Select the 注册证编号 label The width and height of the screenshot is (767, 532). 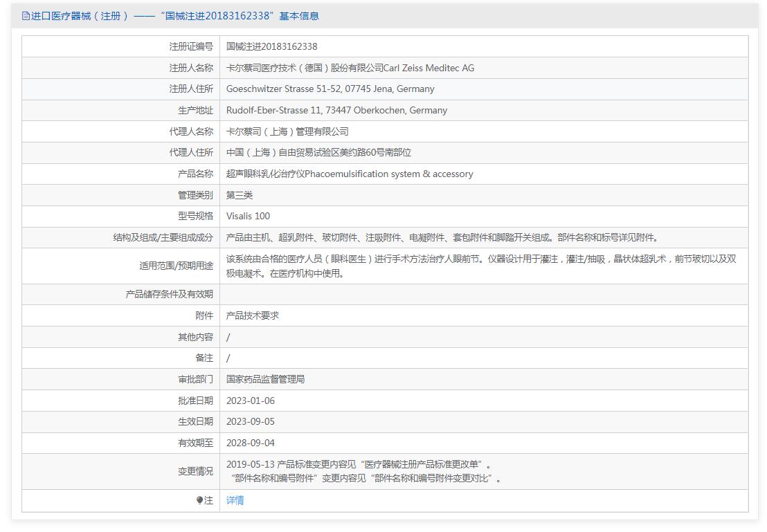pos(191,46)
